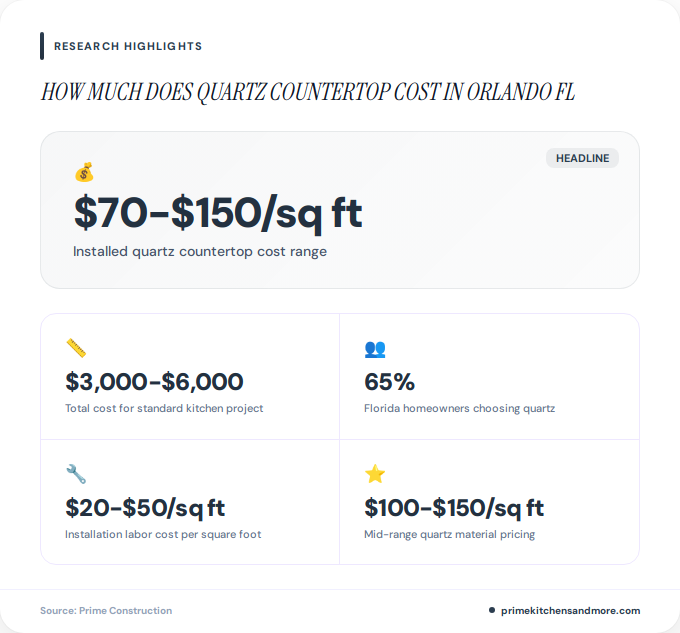680x633 pixels.
Task: Click the 65% statistic
Action: 390,381
